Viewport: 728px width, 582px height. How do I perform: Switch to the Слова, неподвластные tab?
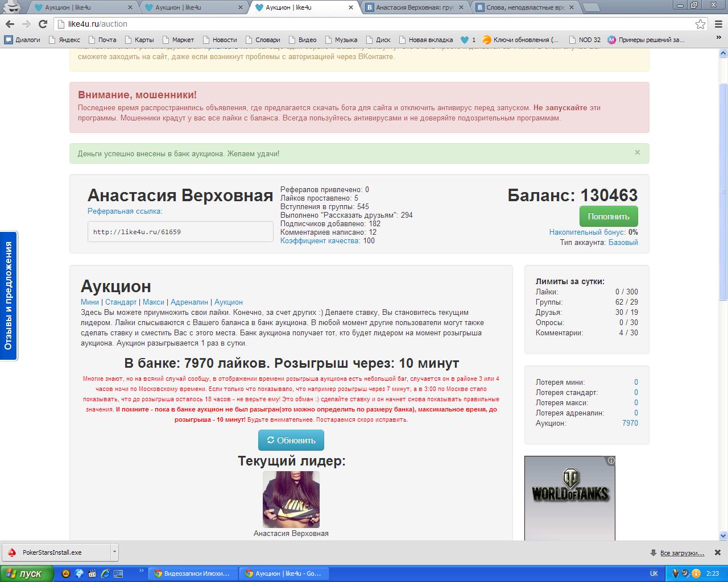(524, 7)
